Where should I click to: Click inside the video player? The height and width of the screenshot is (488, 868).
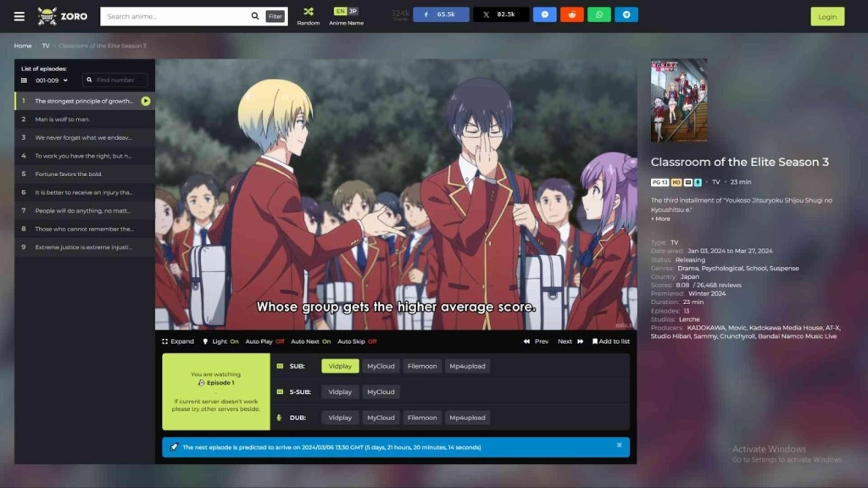(396, 195)
